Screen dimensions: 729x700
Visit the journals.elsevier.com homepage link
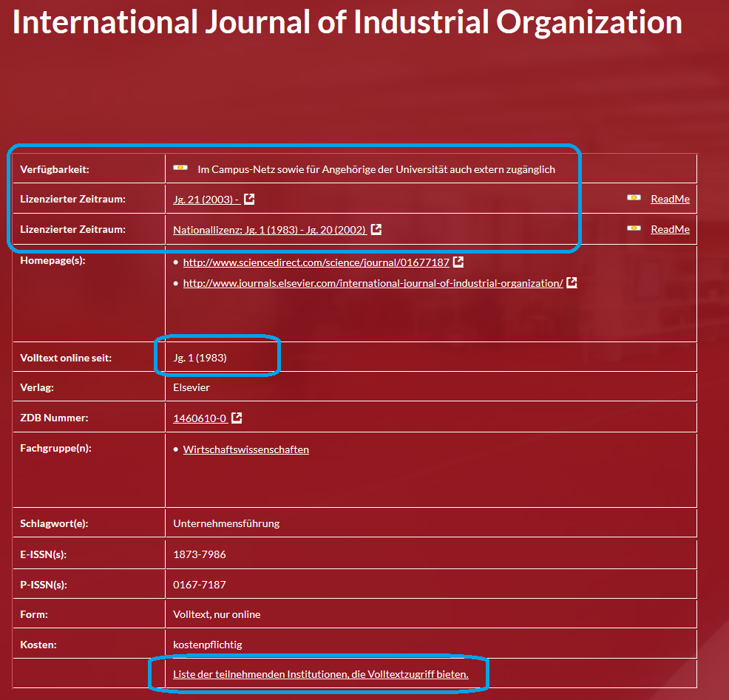tap(373, 283)
